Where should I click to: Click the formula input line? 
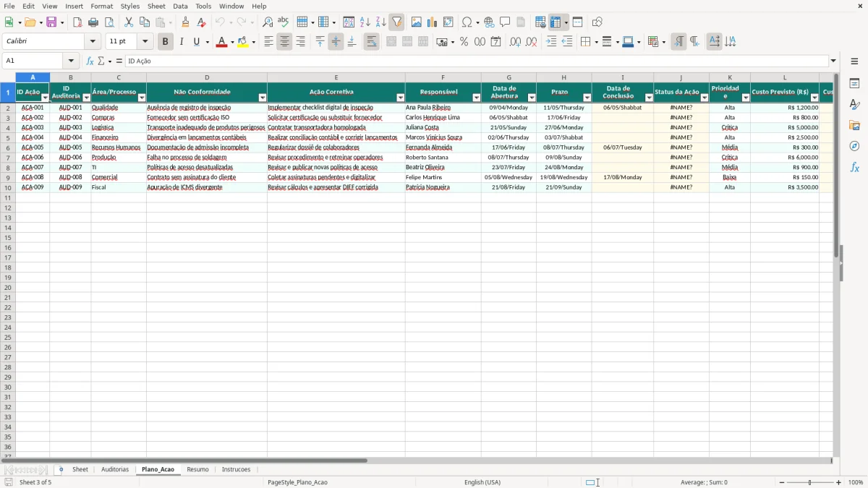coord(476,61)
